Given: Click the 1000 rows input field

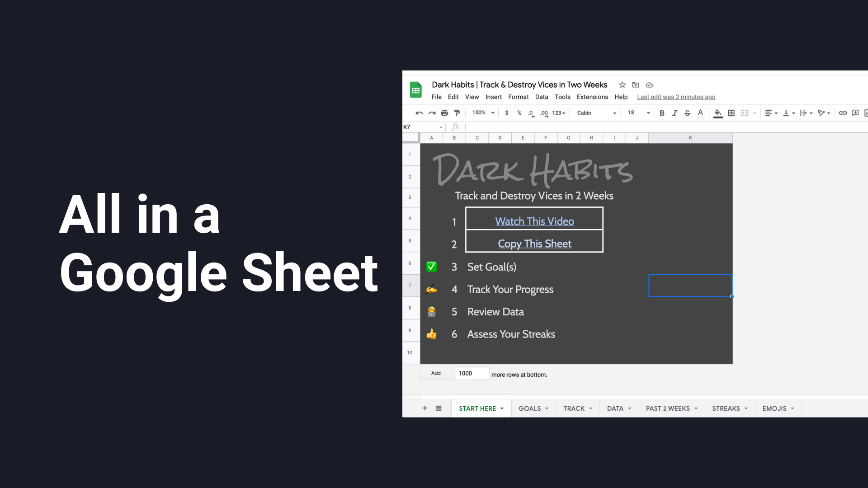Looking at the screenshot, I should [472, 373].
